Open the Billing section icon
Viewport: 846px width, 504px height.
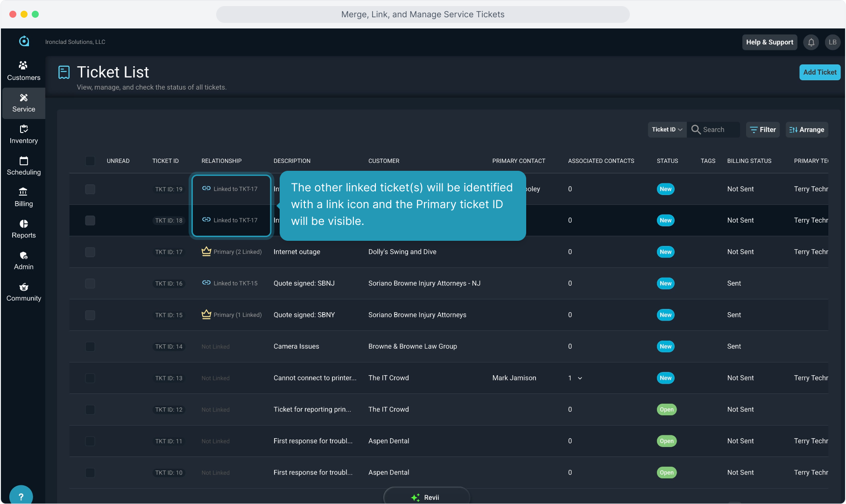pyautogui.click(x=23, y=192)
